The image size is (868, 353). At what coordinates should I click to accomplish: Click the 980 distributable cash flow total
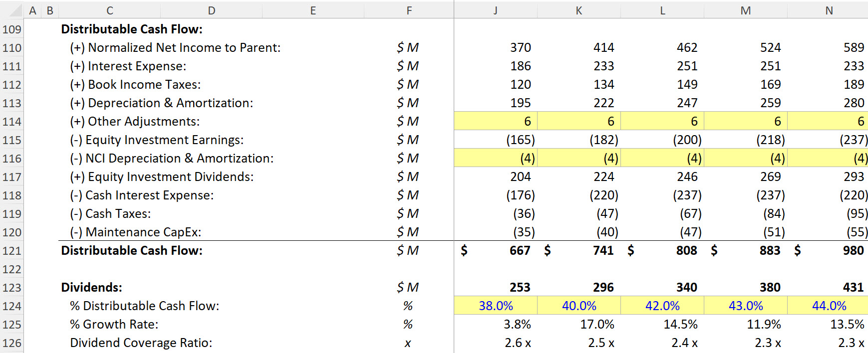click(x=828, y=251)
